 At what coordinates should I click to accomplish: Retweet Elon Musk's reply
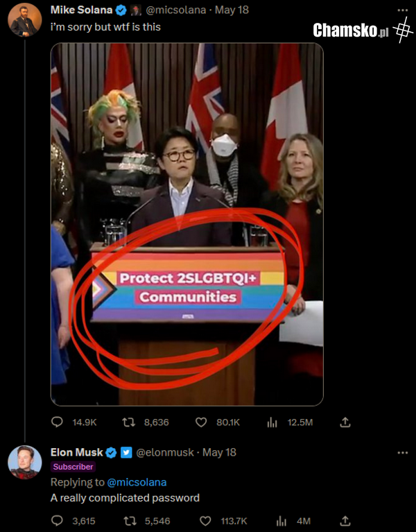(128, 521)
